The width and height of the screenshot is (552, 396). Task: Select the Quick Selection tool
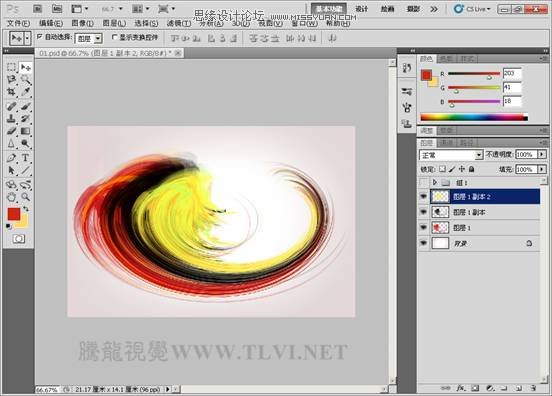[25, 80]
